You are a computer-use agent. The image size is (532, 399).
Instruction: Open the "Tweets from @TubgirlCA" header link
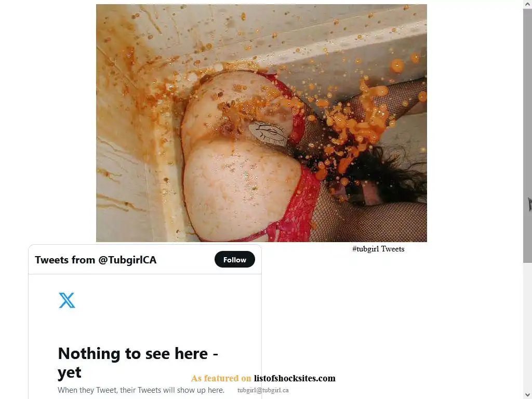[96, 260]
